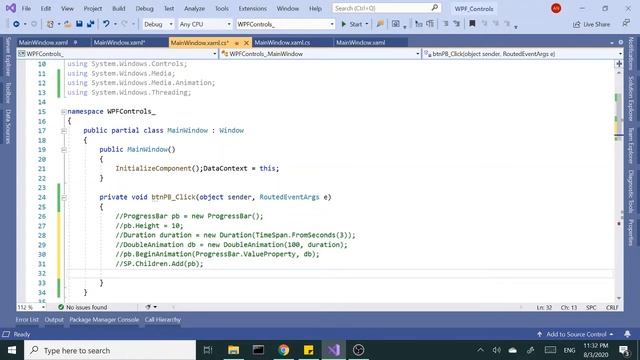This screenshot has width=640, height=360.
Task: Collapse the MainWindow() constructor block
Action: [x=64, y=150]
